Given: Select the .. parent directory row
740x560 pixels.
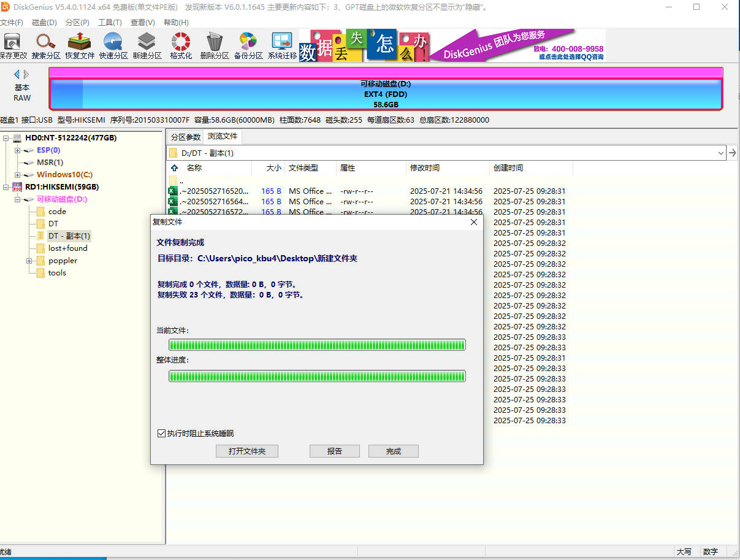Looking at the screenshot, I should pos(181,181).
